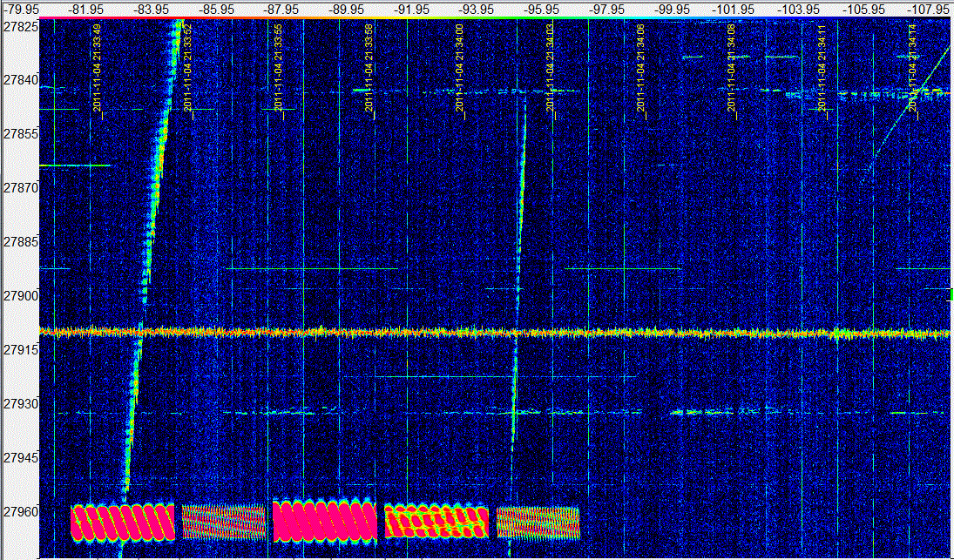Click the 21:34:00 timestamp marker
The height and width of the screenshot is (560, 954).
460,68
